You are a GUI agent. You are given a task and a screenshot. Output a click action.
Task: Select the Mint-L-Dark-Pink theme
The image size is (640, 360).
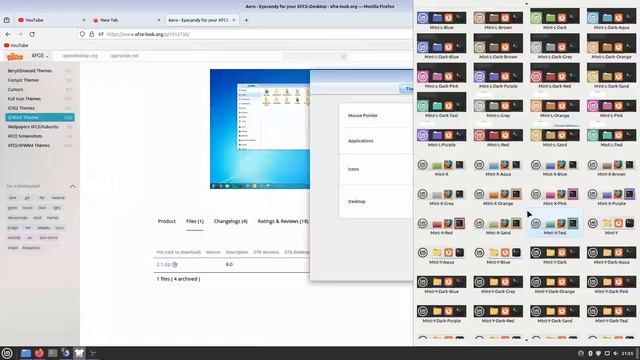pyautogui.click(x=441, y=76)
